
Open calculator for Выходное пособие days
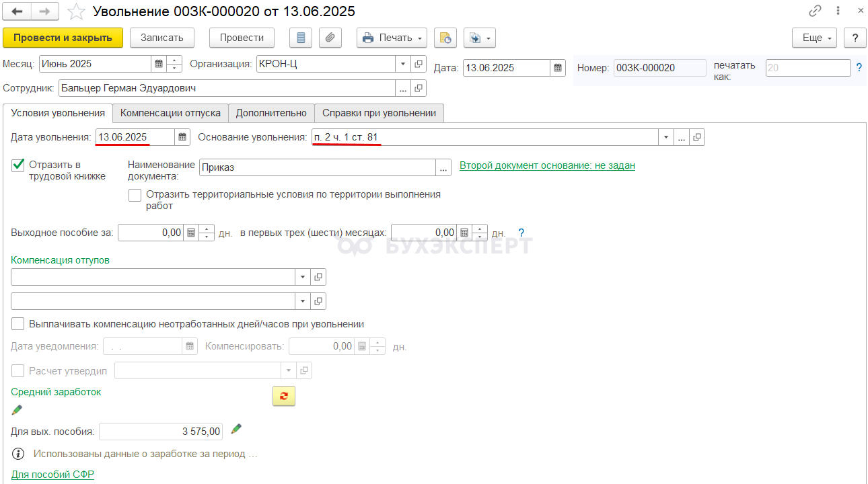(x=191, y=233)
